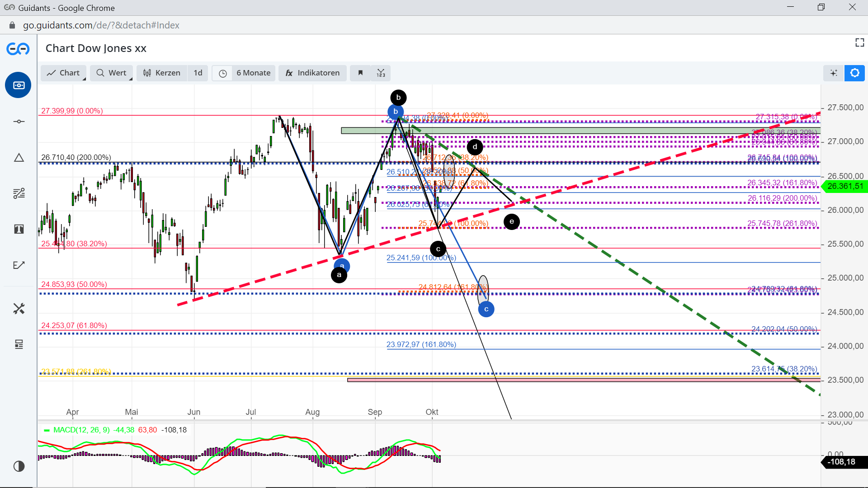868x488 pixels.
Task: Click the 23.614,75 (38.20%) label
Action: click(x=784, y=369)
